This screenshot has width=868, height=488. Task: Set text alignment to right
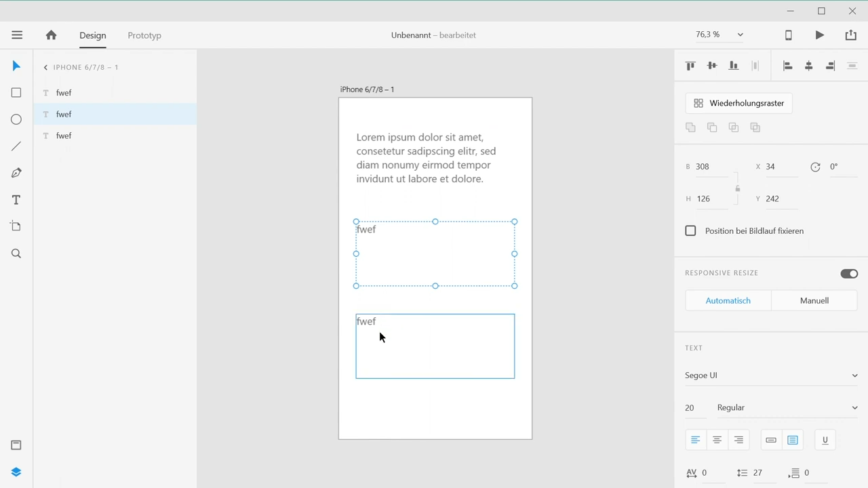coord(738,441)
